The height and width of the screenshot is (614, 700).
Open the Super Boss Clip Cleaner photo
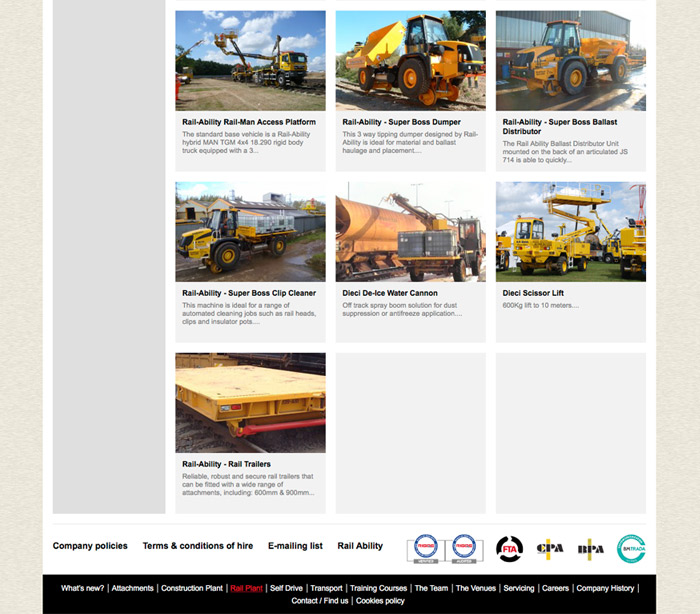click(250, 232)
